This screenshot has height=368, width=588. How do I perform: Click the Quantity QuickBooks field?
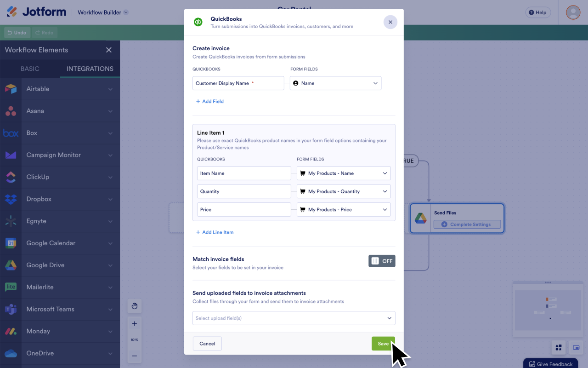[244, 191]
